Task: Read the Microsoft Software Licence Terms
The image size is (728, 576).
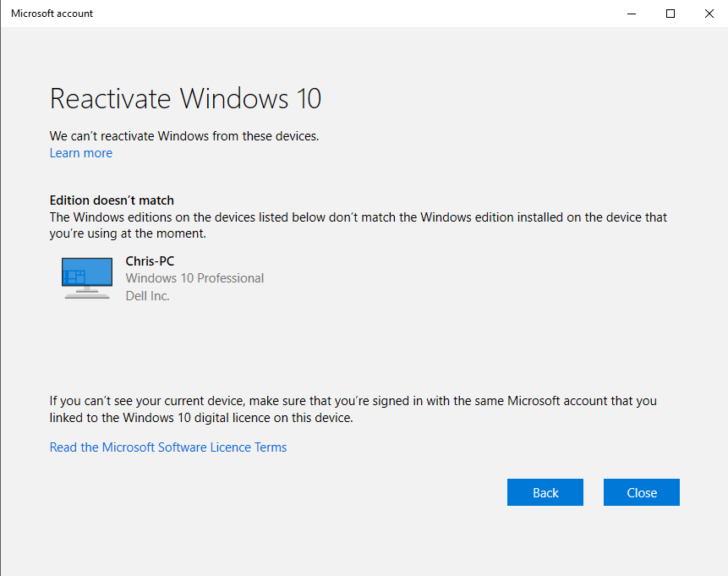Action: pyautogui.click(x=168, y=447)
